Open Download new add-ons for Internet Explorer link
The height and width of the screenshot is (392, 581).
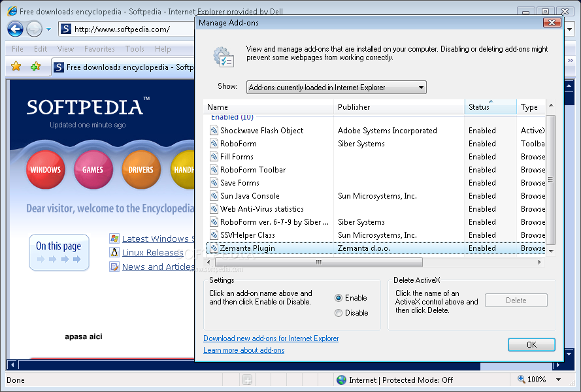click(x=271, y=338)
